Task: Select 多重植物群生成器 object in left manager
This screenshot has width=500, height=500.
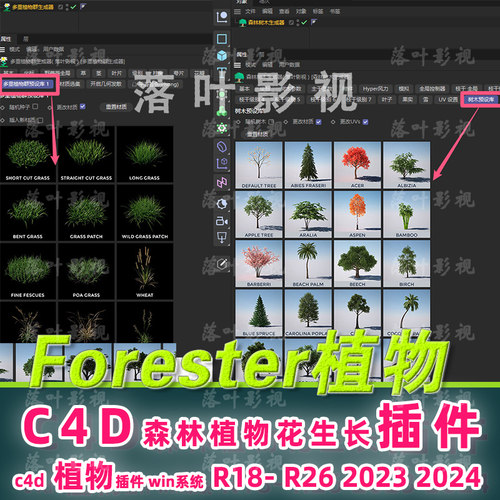Action: pyautogui.click(x=33, y=7)
